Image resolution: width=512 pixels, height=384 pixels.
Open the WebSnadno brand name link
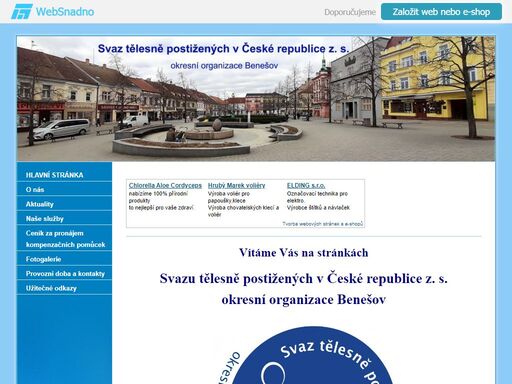pos(65,12)
